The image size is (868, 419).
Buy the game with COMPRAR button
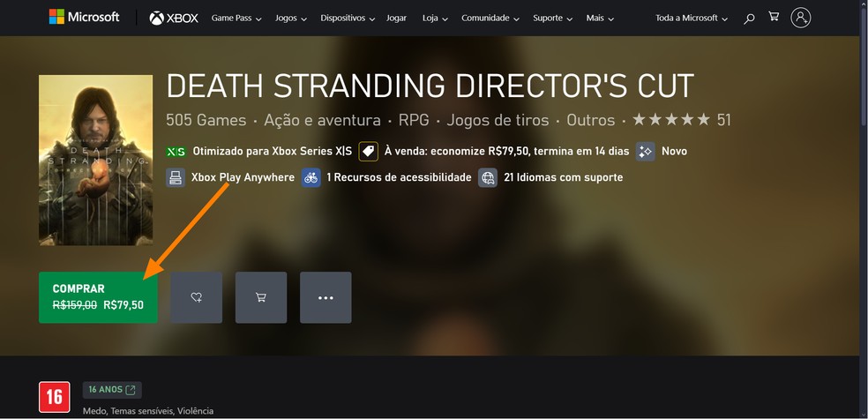point(98,297)
